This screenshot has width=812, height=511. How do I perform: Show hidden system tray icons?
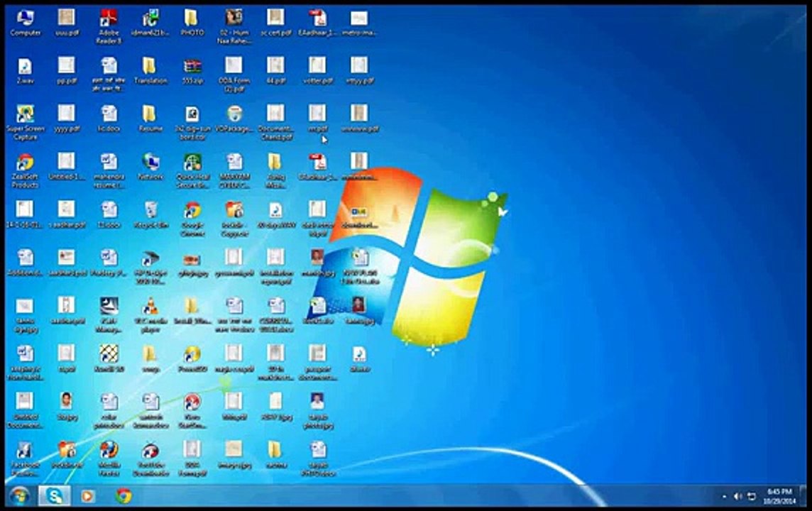[724, 497]
